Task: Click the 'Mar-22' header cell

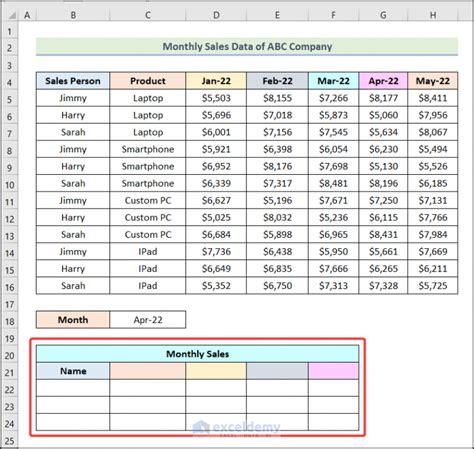Action: click(x=333, y=81)
